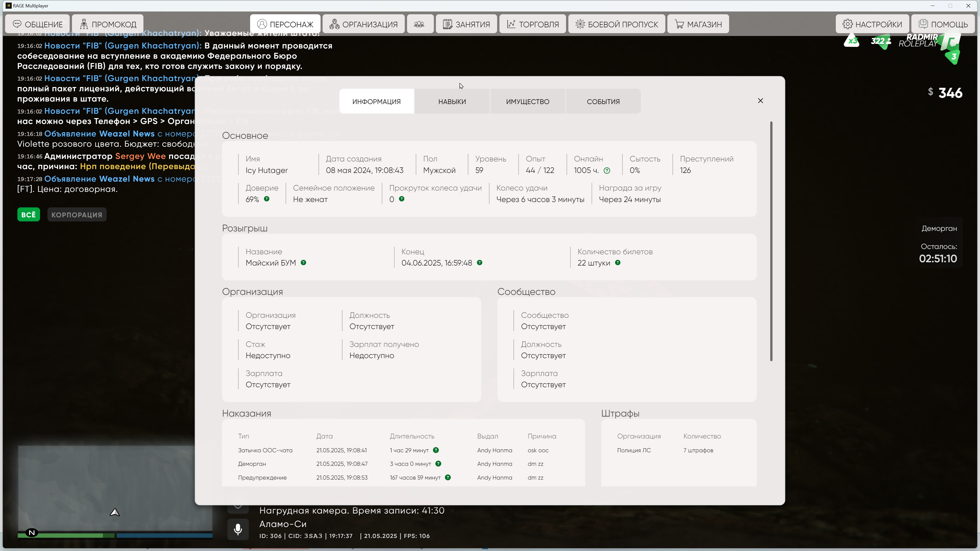
Task: Select the ВСЁ chat filter
Action: 29,215
